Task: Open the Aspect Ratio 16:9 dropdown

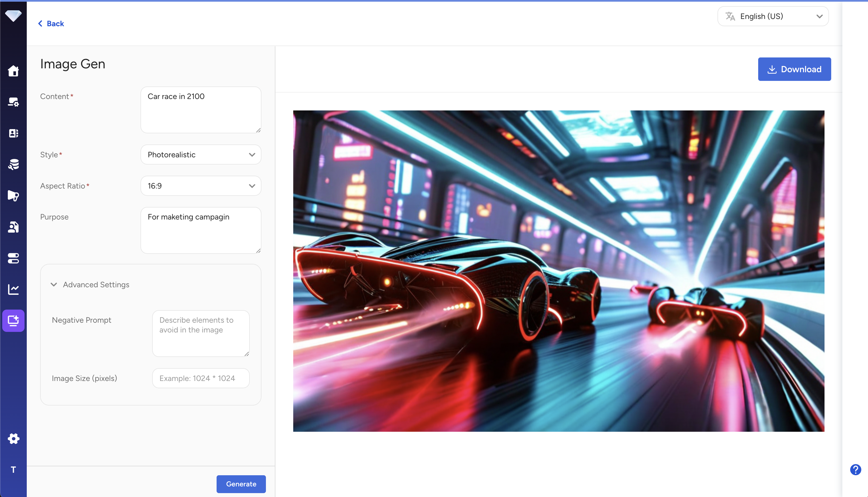Action: tap(200, 186)
